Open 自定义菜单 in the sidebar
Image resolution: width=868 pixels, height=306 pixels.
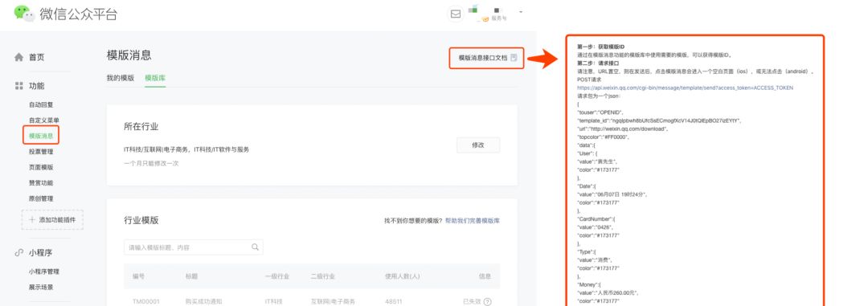click(x=44, y=120)
